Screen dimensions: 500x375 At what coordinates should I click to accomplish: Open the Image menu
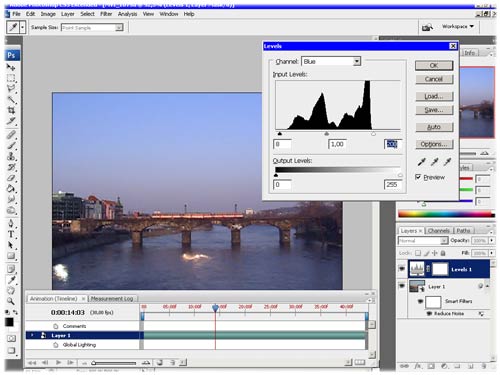click(48, 14)
